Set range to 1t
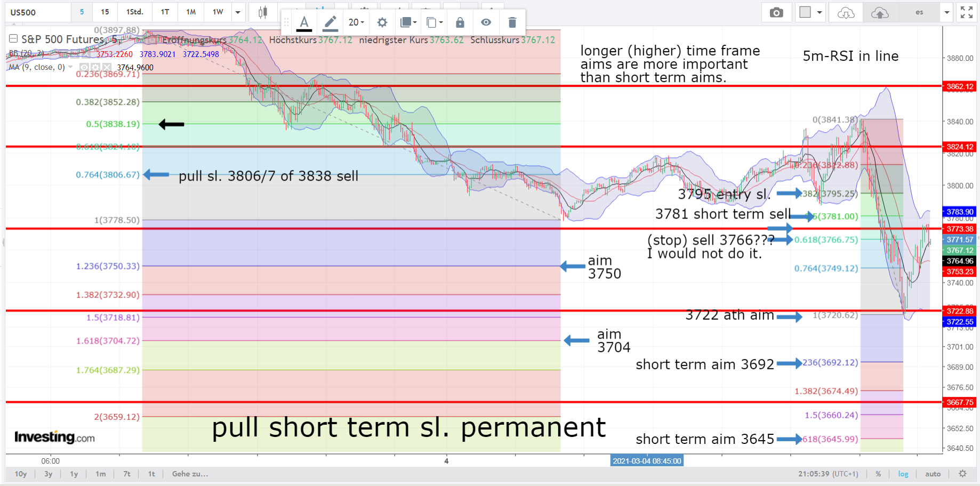 point(151,474)
